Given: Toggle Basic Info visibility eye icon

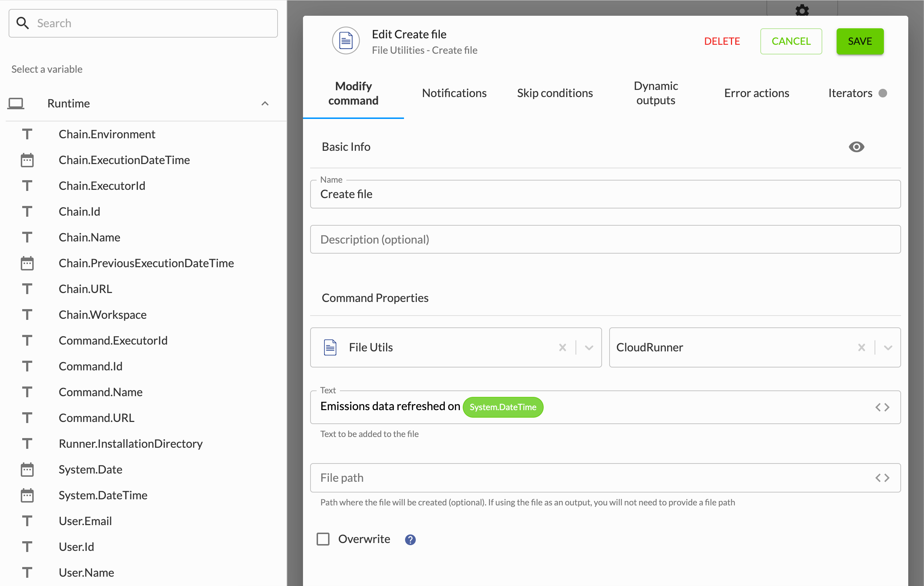Looking at the screenshot, I should point(856,147).
